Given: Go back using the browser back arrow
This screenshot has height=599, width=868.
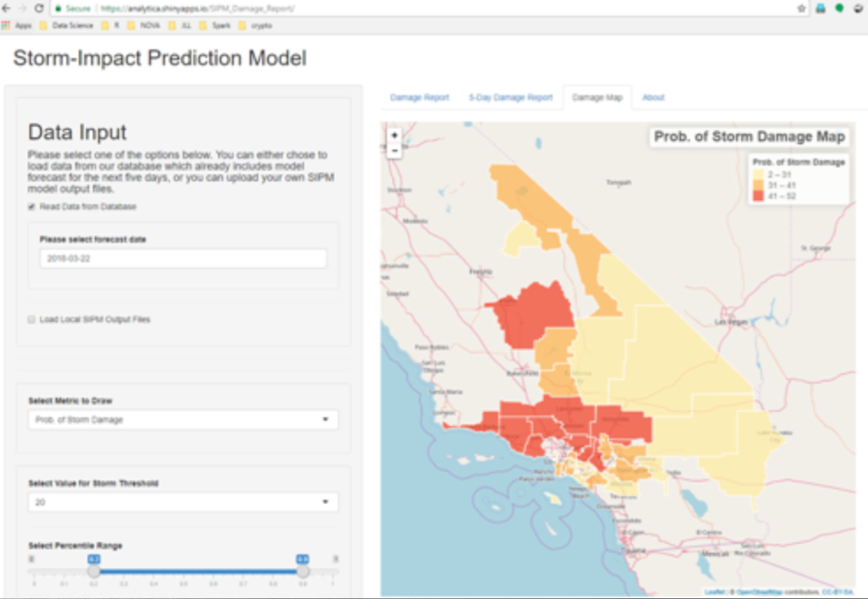Looking at the screenshot, I should (x=7, y=8).
